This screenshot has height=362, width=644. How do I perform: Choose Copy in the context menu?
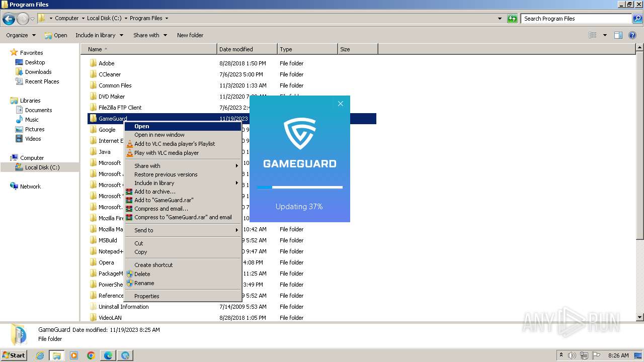(x=183, y=252)
